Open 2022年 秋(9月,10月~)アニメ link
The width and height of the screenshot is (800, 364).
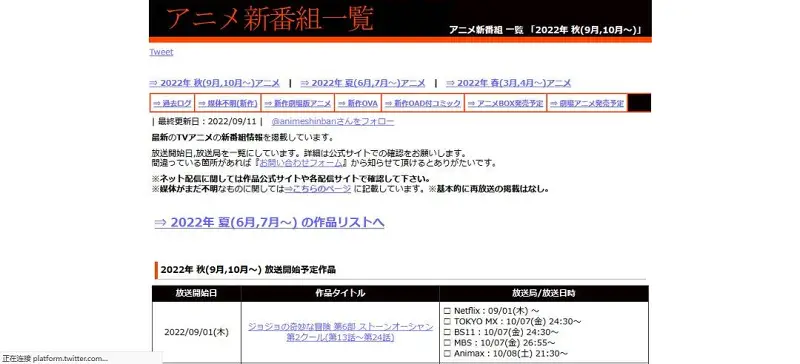pos(214,83)
